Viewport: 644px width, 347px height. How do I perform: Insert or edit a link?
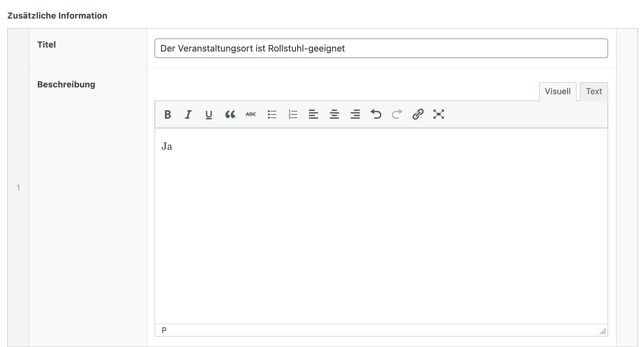pyautogui.click(x=417, y=114)
